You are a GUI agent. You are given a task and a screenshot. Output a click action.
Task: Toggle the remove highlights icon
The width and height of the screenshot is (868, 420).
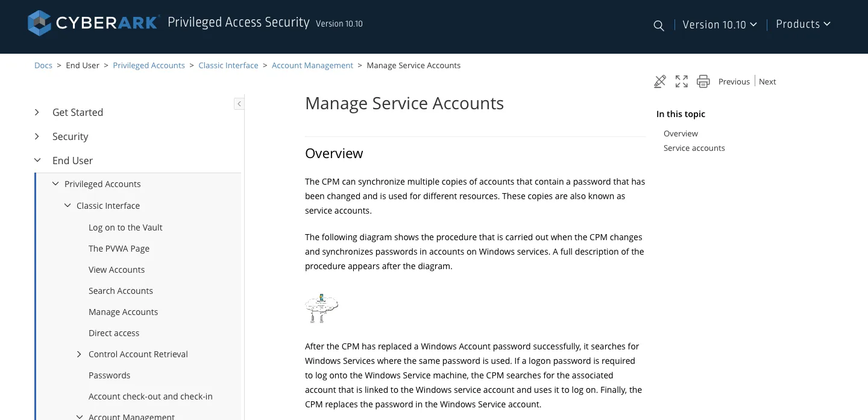[x=660, y=81]
